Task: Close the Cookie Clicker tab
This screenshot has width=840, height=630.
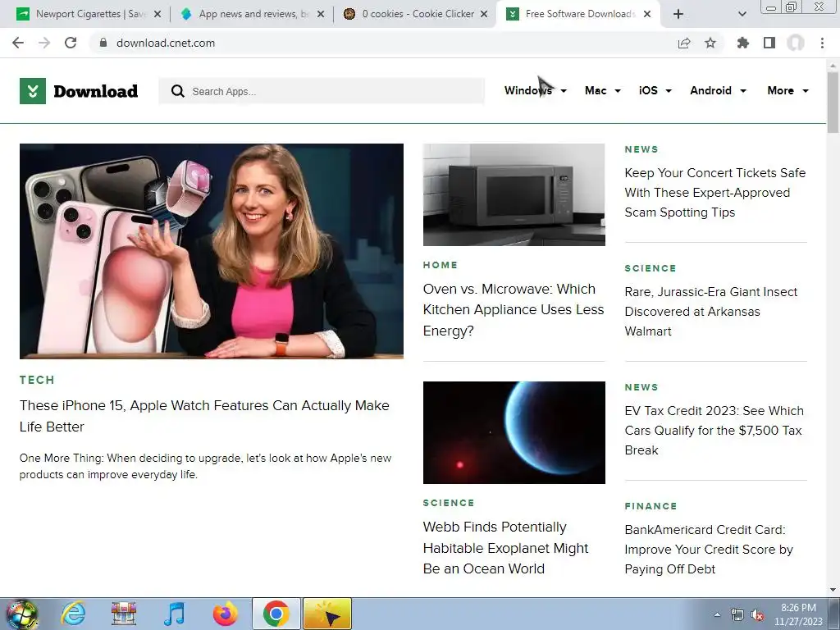Action: [484, 14]
